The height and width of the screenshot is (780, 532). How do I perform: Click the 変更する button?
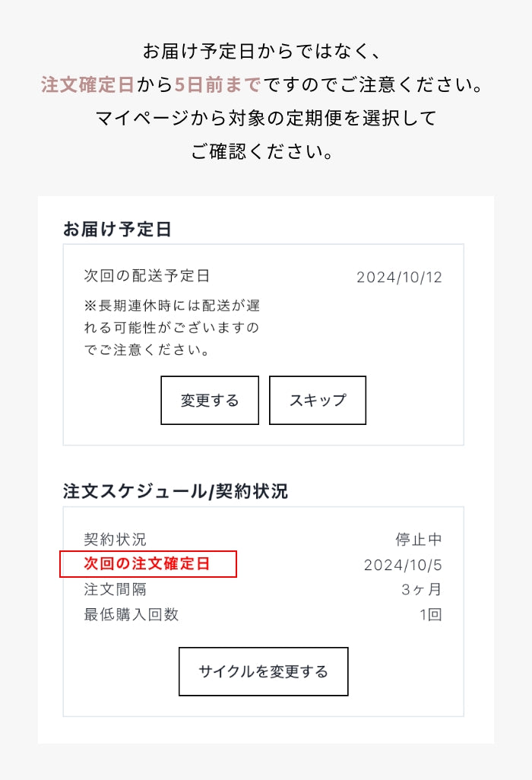(210, 401)
